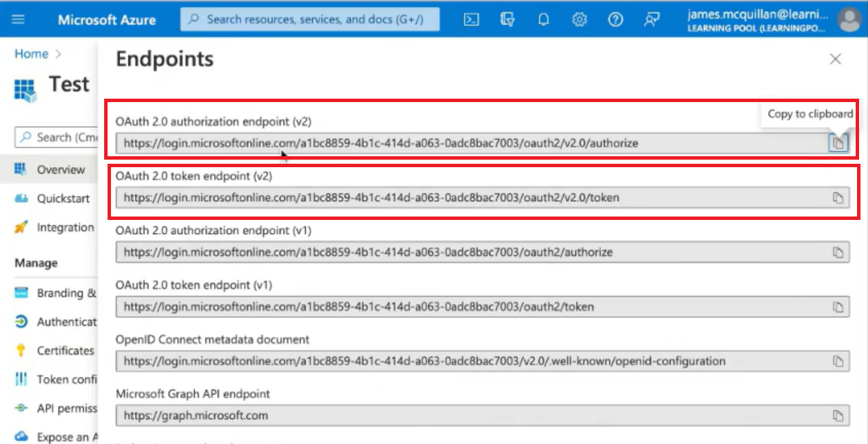Viewport: 868px width, 444px height.
Task: Click the API permissions icon
Action: [21, 408]
